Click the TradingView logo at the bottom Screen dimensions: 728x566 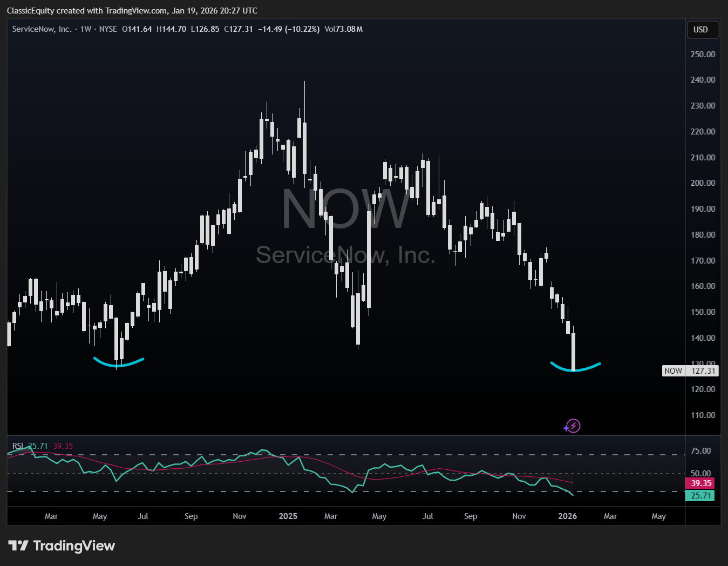coord(62,546)
